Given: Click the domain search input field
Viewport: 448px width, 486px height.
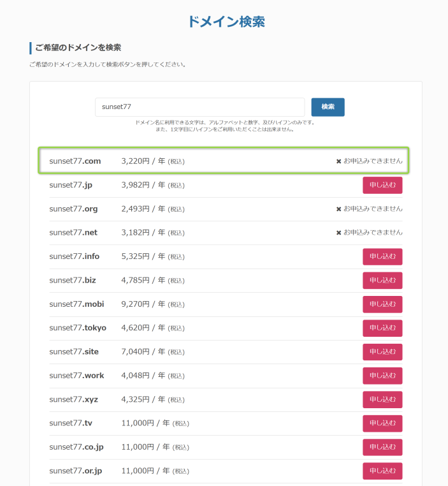Looking at the screenshot, I should tap(199, 107).
